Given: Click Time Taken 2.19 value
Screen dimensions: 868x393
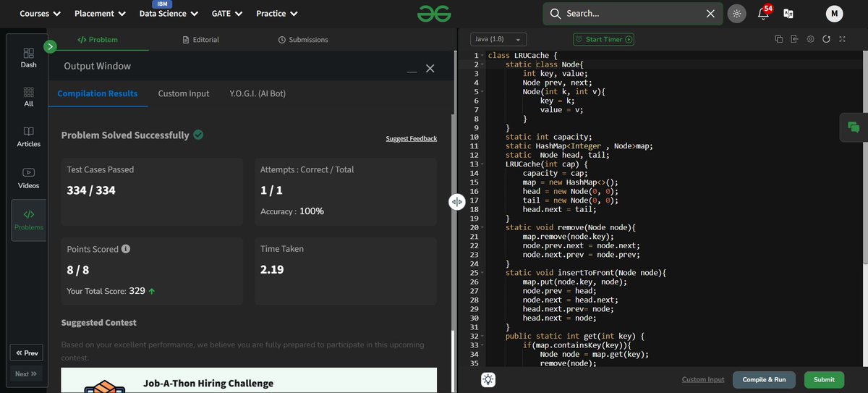Looking at the screenshot, I should coord(272,270).
